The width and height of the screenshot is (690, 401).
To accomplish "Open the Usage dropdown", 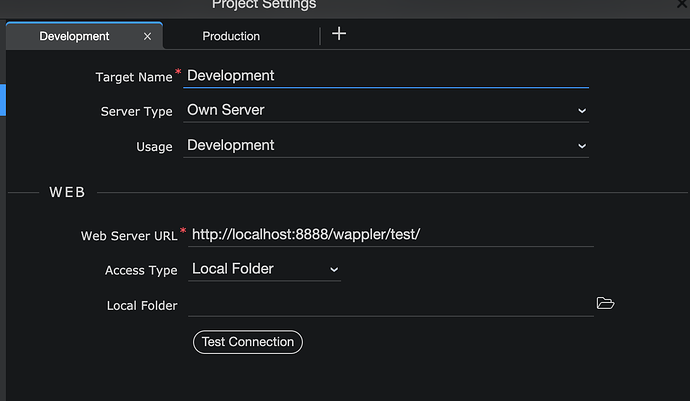I will pyautogui.click(x=386, y=146).
